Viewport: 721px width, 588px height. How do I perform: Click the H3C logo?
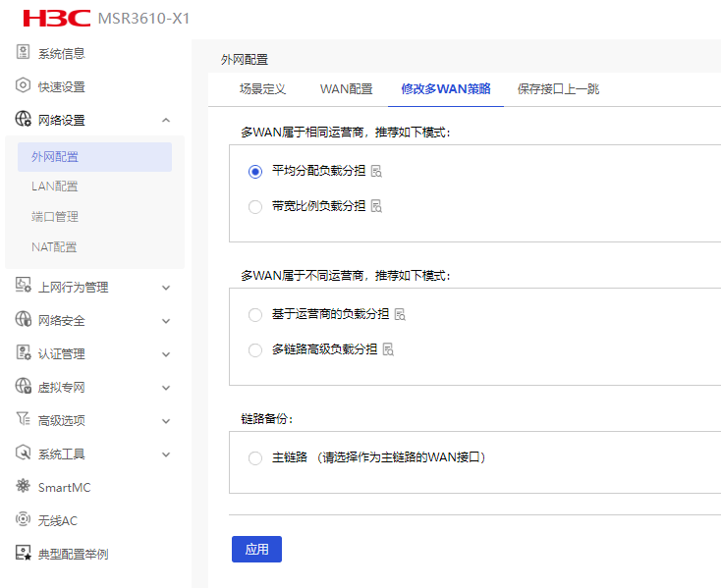point(57,18)
